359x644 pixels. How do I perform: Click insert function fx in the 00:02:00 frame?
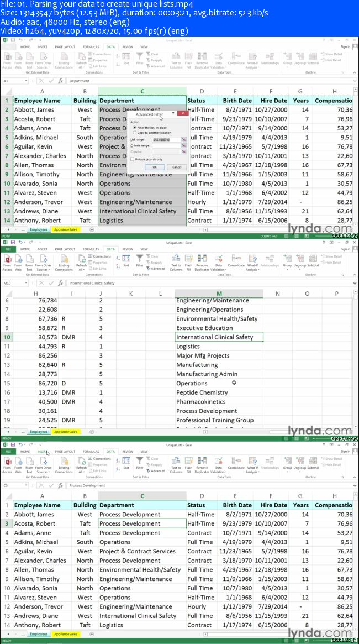(x=60, y=283)
